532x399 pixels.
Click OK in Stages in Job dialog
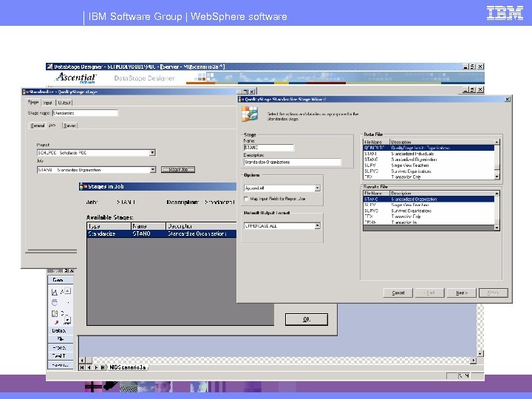point(307,319)
